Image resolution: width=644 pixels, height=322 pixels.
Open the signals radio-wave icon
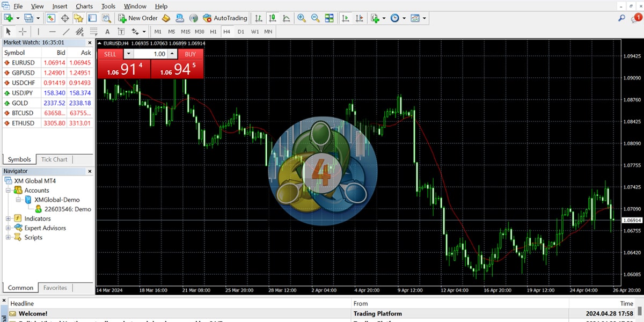click(193, 18)
